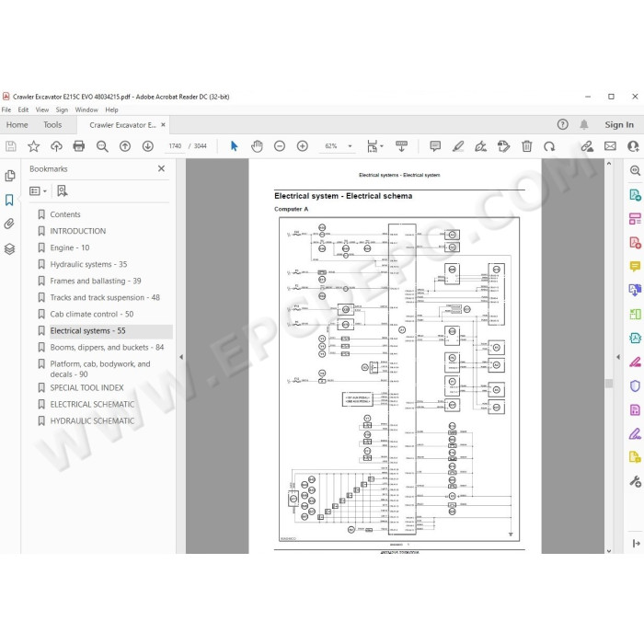Screen dimensions: 644x644
Task: Switch to the Home tab
Action: tap(17, 125)
